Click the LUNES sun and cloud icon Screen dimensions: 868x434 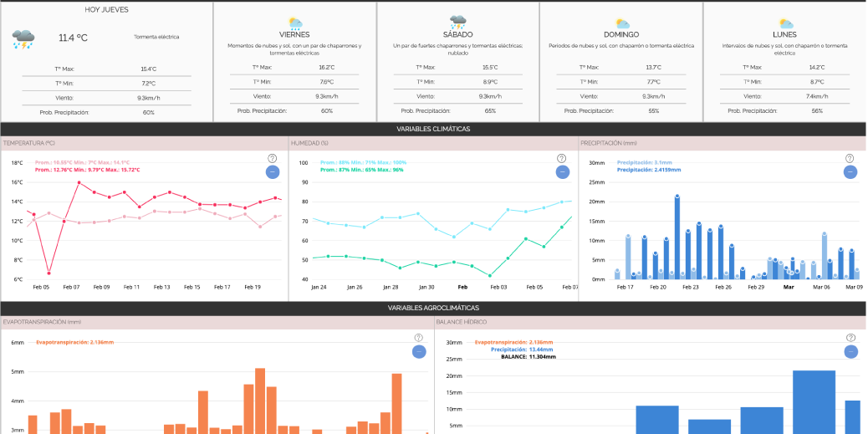pyautogui.click(x=785, y=23)
